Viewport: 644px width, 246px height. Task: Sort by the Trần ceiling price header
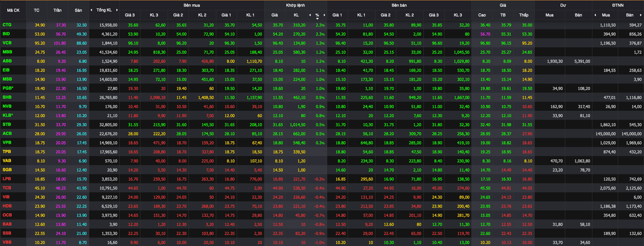coord(57,10)
